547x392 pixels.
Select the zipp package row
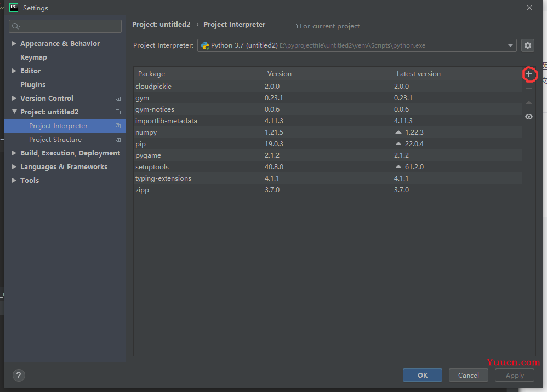pyautogui.click(x=328, y=189)
